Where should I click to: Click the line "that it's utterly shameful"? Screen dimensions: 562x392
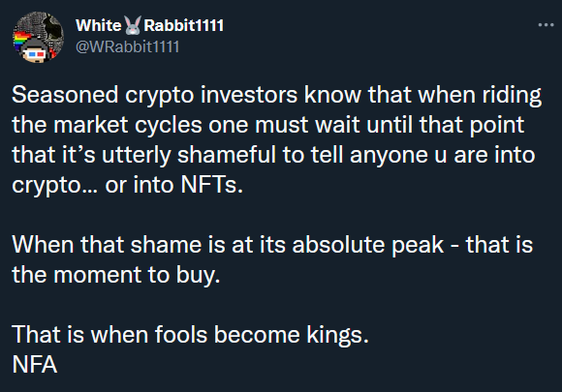coord(273,156)
